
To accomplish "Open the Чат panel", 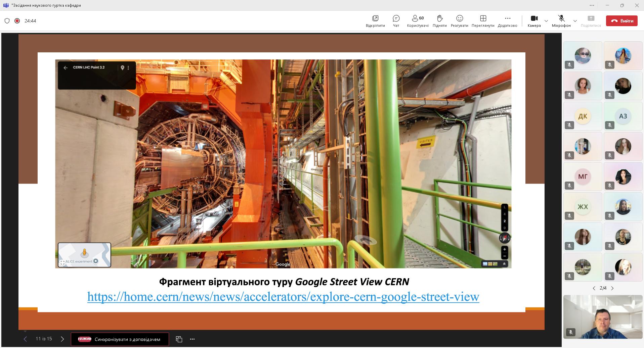I will (x=396, y=21).
